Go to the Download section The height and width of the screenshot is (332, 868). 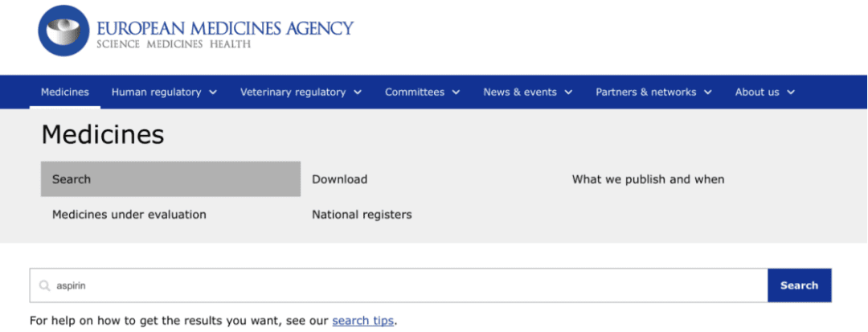click(x=340, y=179)
